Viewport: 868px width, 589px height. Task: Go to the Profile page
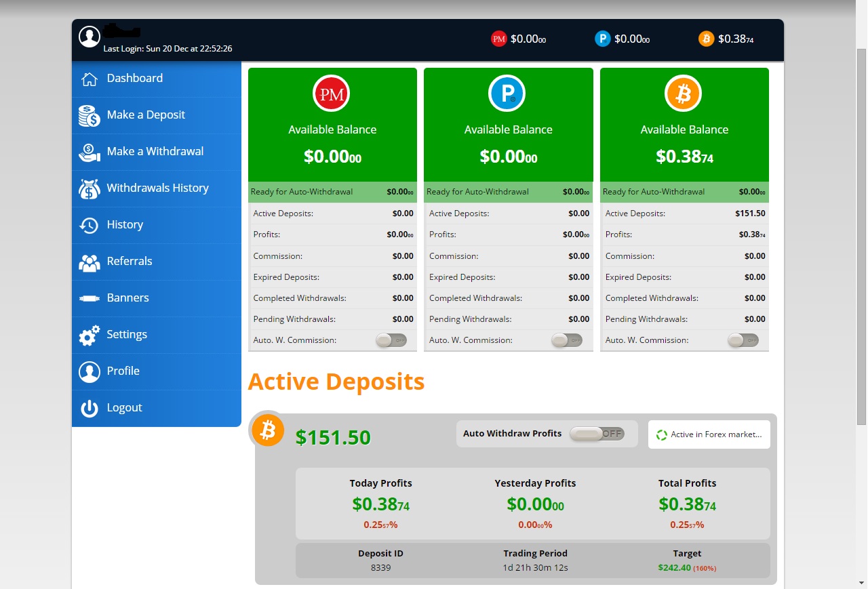point(123,371)
